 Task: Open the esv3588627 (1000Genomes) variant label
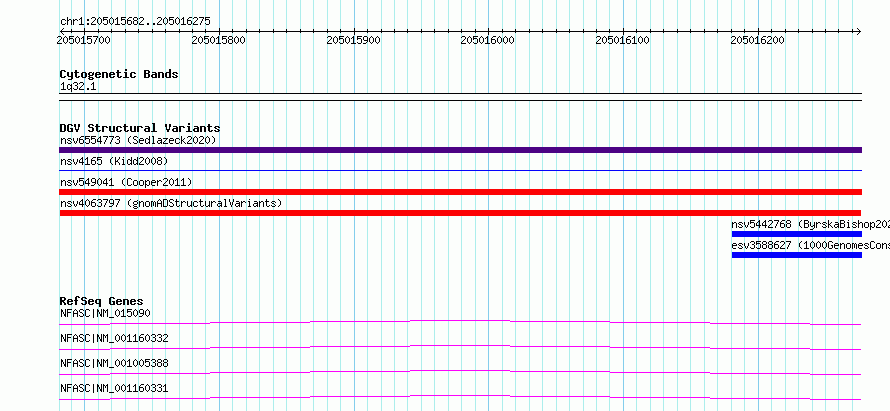coord(811,245)
